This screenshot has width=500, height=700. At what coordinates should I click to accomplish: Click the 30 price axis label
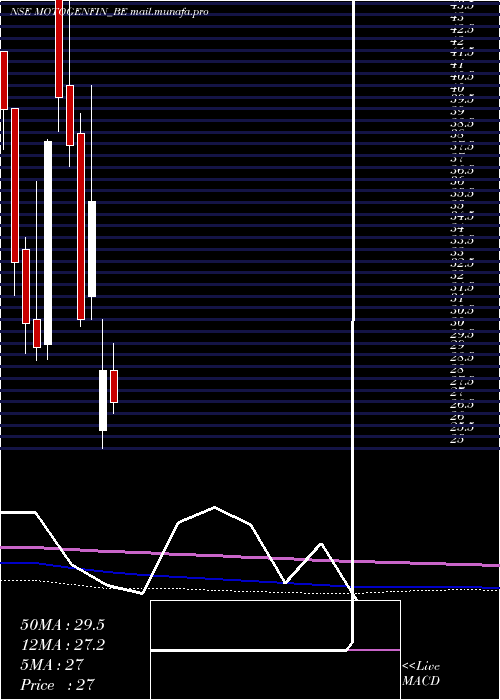[x=458, y=322]
